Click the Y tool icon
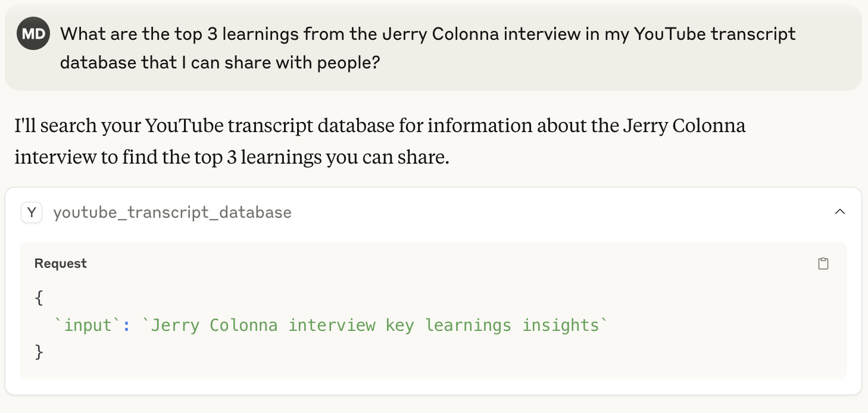This screenshot has width=868, height=413. click(32, 212)
